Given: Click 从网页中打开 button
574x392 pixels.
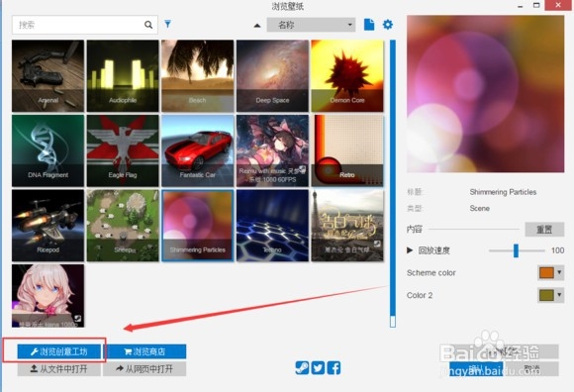Looking at the screenshot, I should click(x=144, y=369).
